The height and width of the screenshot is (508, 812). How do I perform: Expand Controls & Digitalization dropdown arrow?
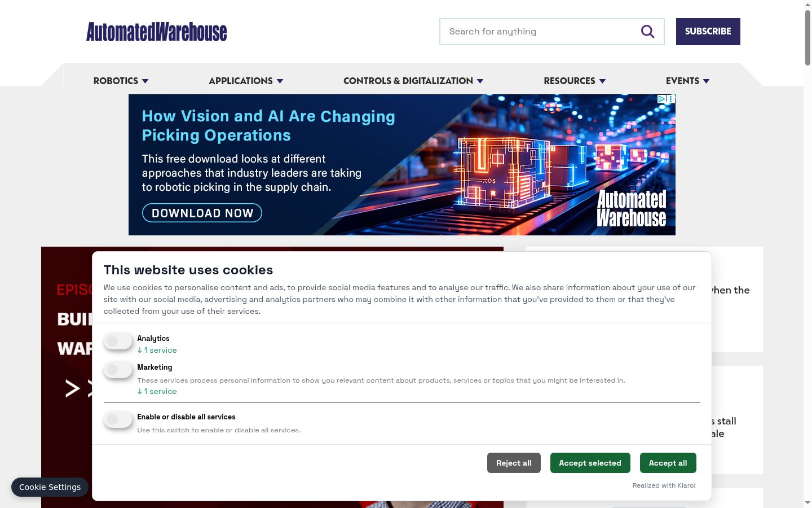[x=480, y=81]
